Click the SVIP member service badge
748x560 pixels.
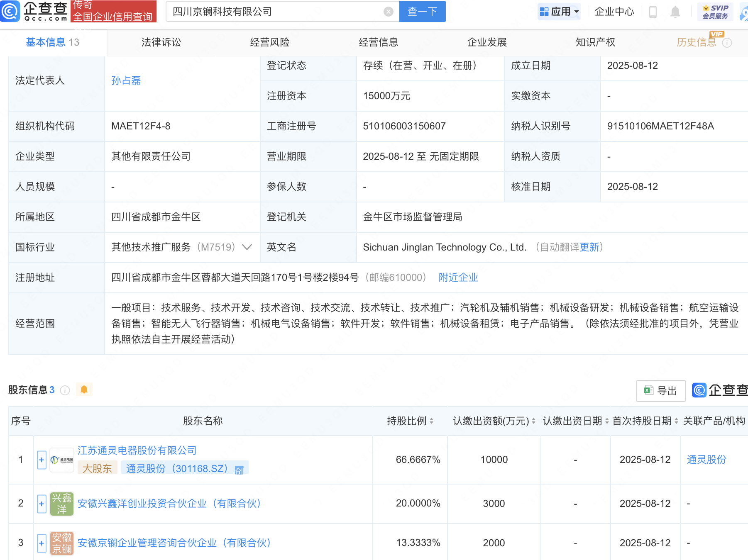tap(715, 12)
